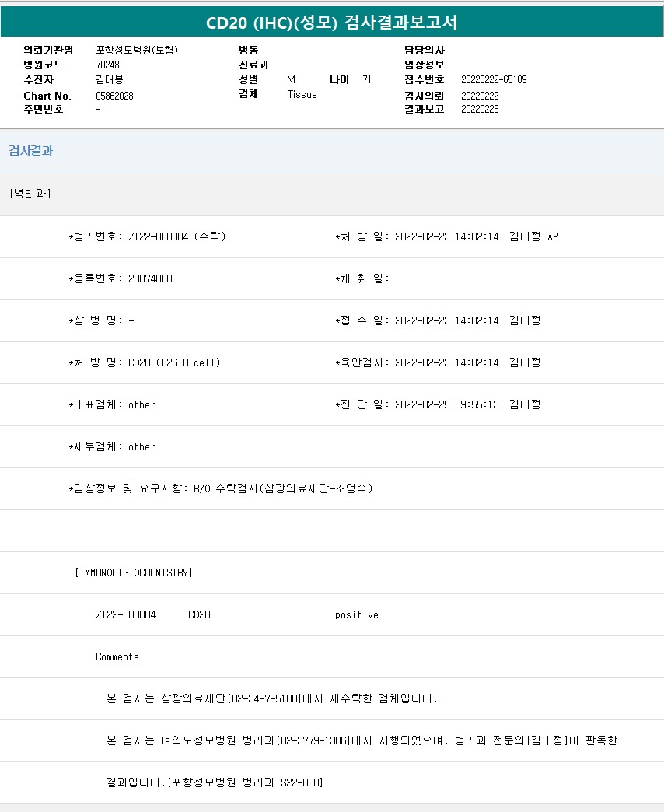Viewport: 664px width, 812px height.
Task: Select the 'positive' result value
Action: tap(357, 614)
